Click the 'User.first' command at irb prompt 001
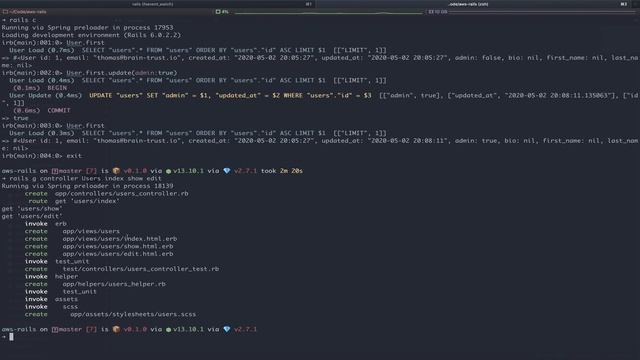The width and height of the screenshot is (640, 360). click(85, 42)
